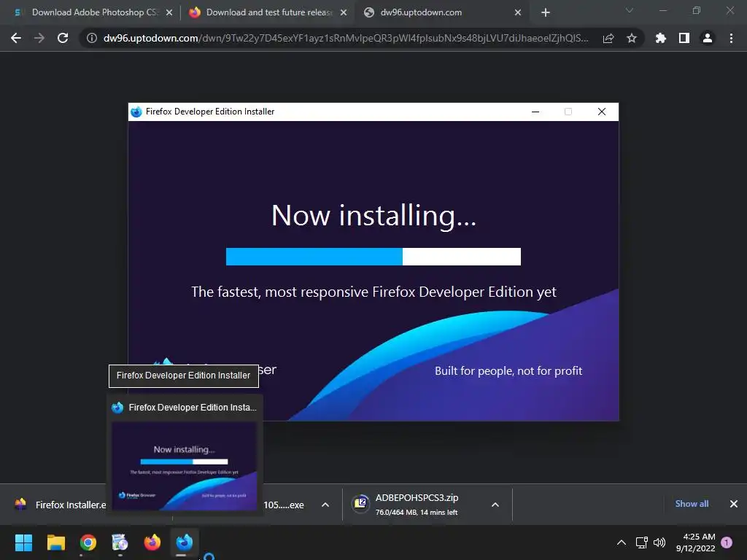Open File Explorer from the taskbar
The image size is (747, 560).
[x=55, y=542]
